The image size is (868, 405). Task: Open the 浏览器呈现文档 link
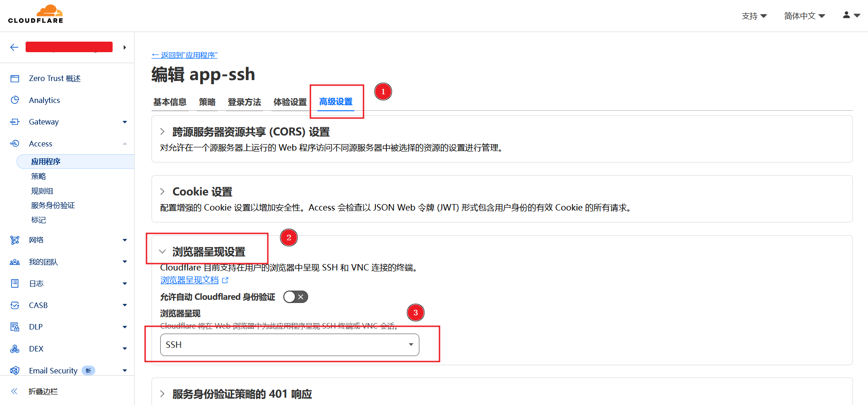190,280
